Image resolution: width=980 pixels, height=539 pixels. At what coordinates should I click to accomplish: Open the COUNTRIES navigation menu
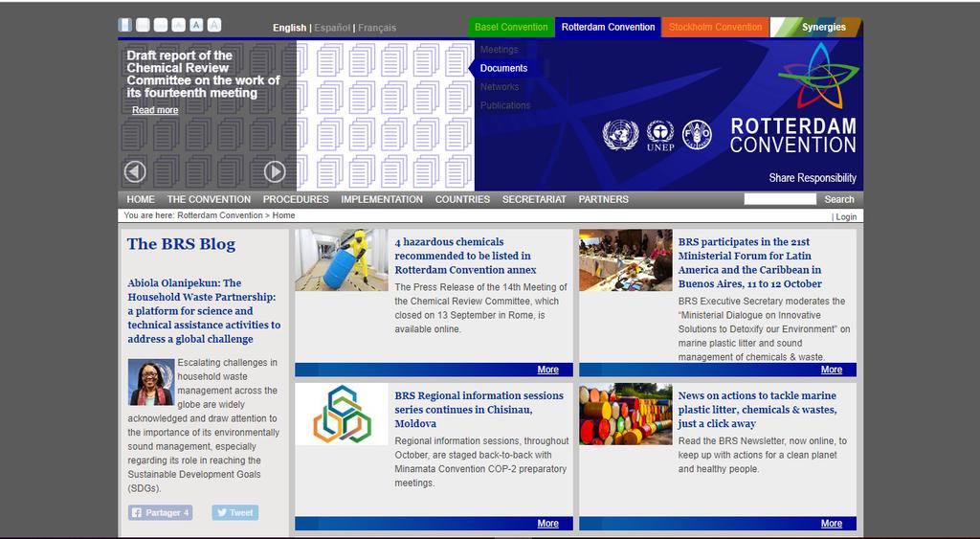pos(462,199)
